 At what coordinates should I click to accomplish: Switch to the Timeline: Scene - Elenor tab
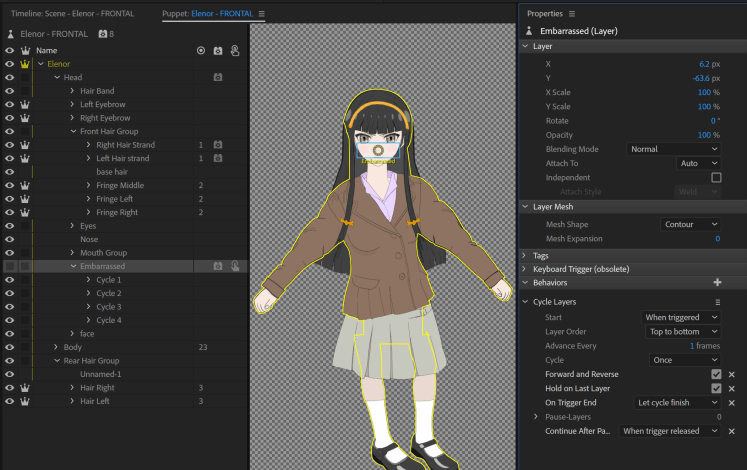[x=72, y=14]
